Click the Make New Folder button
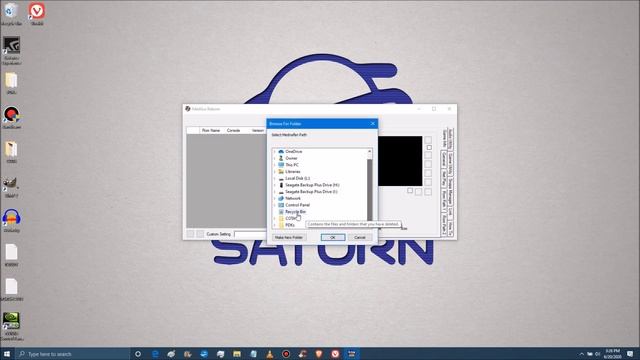 [x=289, y=237]
